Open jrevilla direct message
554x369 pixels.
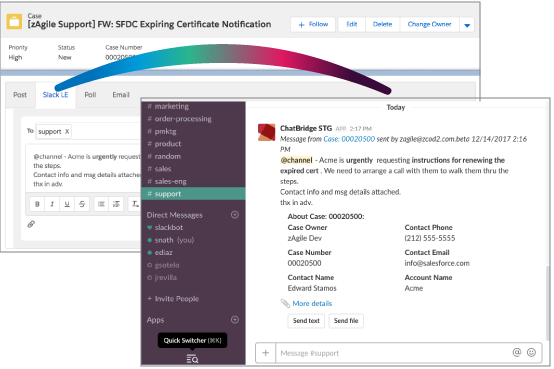[193, 277]
